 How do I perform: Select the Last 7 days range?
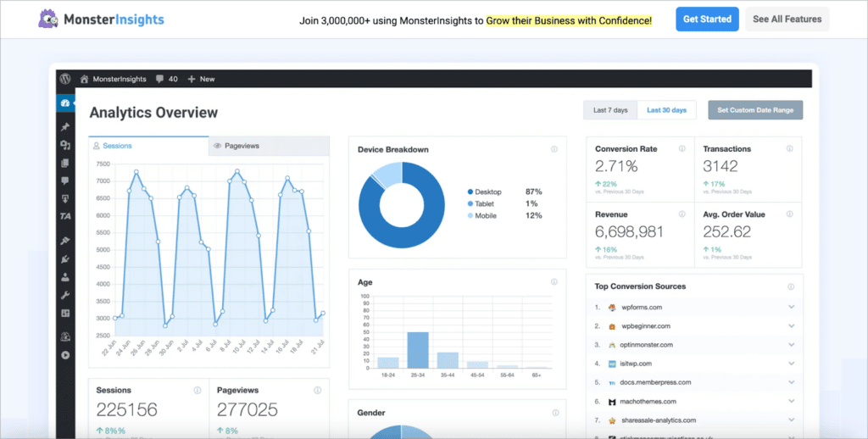pyautogui.click(x=610, y=110)
